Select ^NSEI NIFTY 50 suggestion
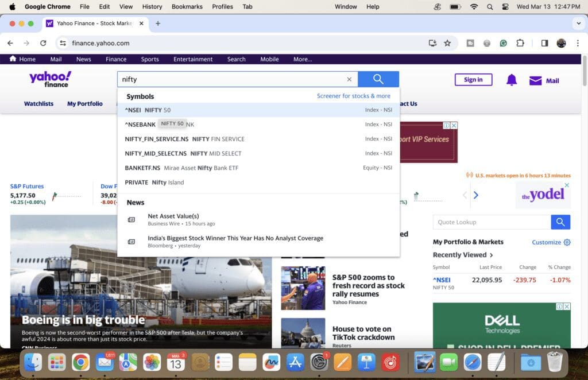Screen dimensions: 588x380 point(258,110)
